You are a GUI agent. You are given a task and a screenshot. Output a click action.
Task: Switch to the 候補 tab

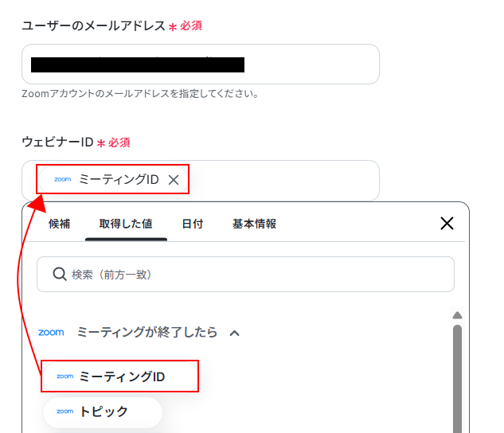tap(59, 224)
